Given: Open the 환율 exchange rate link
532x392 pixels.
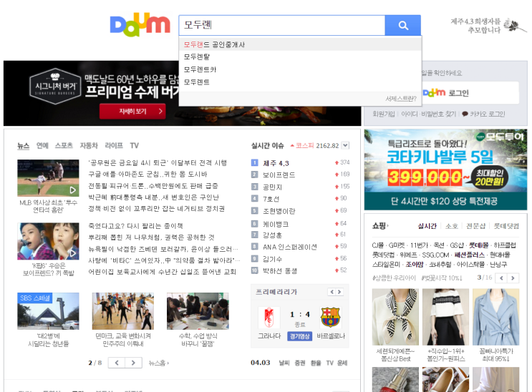Looking at the screenshot, I should (316, 363).
